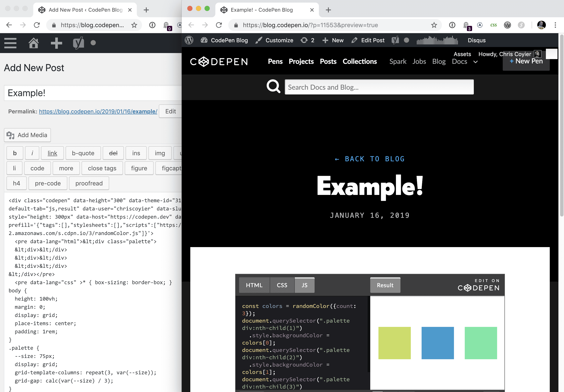Click the close tags button
564x392 pixels.
tap(102, 168)
